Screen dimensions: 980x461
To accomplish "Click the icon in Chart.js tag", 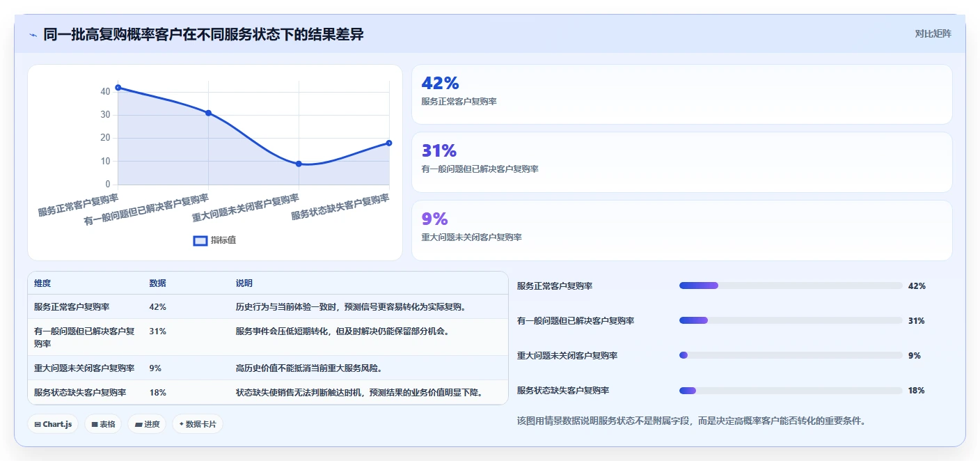I will click(38, 424).
